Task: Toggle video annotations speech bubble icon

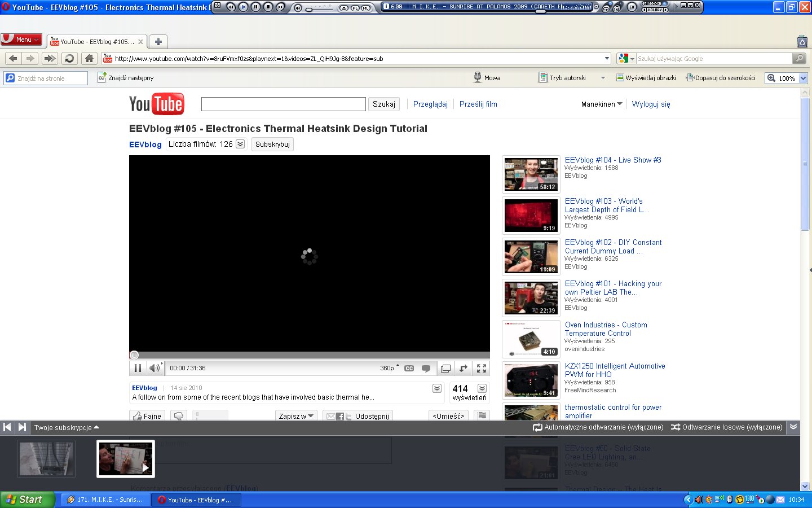Action: tap(426, 368)
